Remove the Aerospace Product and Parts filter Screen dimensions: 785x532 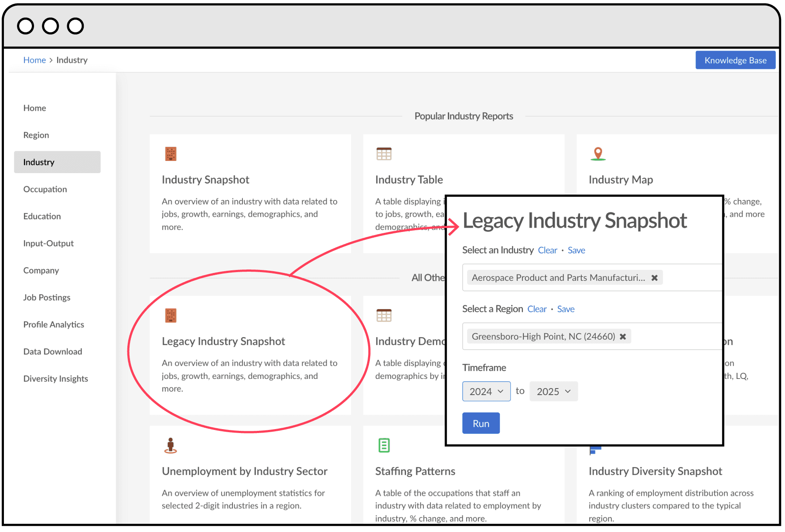pyautogui.click(x=655, y=277)
